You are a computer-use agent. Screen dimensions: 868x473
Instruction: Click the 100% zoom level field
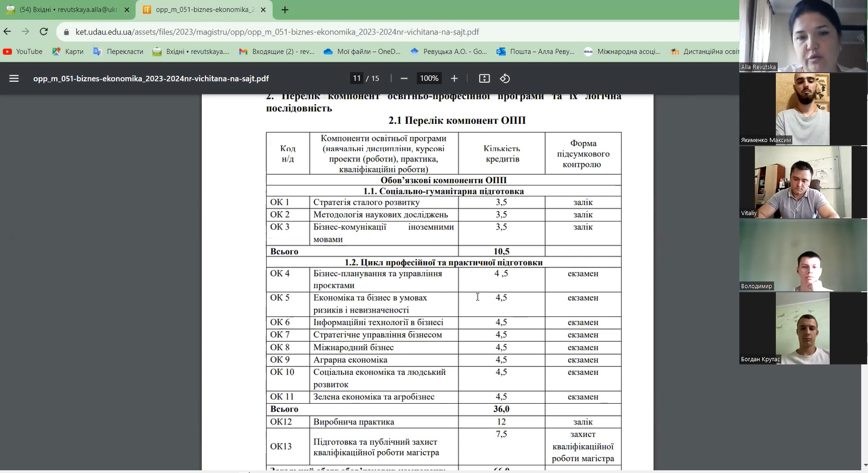pyautogui.click(x=429, y=79)
